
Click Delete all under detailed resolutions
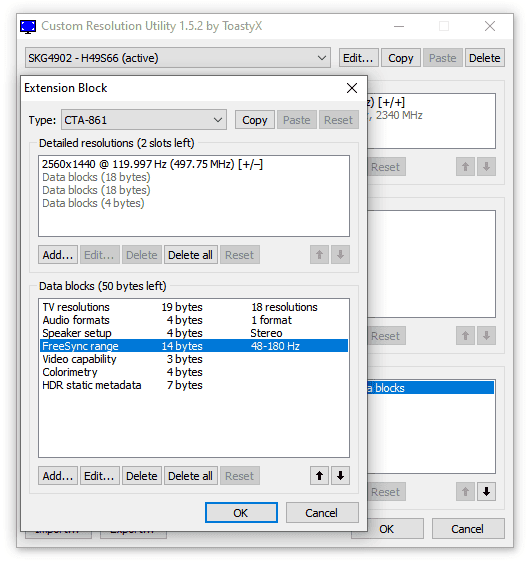[x=191, y=255]
